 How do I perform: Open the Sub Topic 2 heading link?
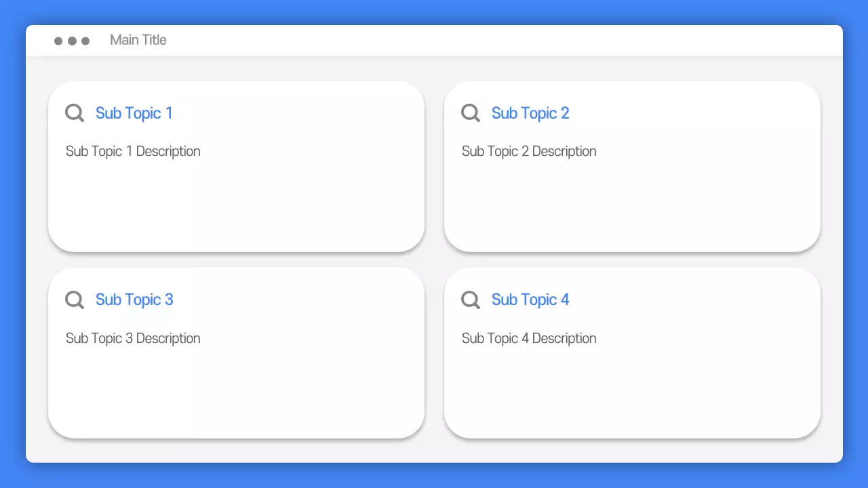[x=530, y=113]
